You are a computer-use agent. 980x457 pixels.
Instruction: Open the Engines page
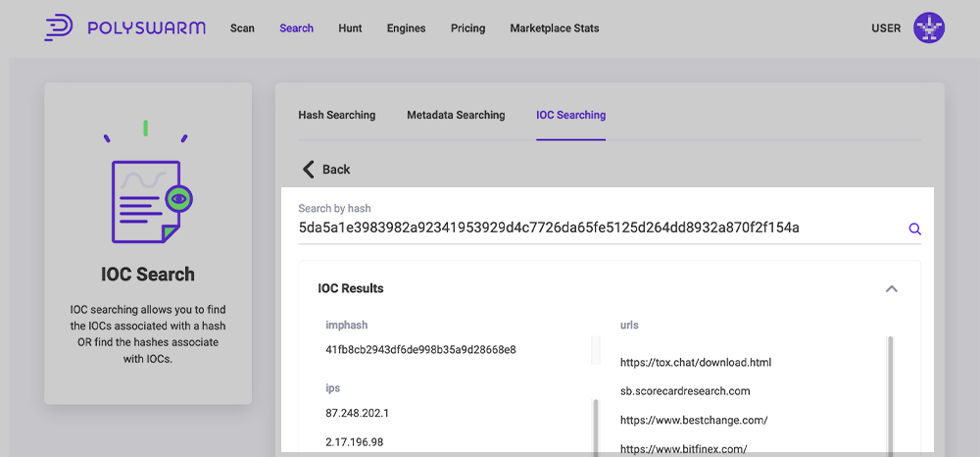[x=407, y=28]
